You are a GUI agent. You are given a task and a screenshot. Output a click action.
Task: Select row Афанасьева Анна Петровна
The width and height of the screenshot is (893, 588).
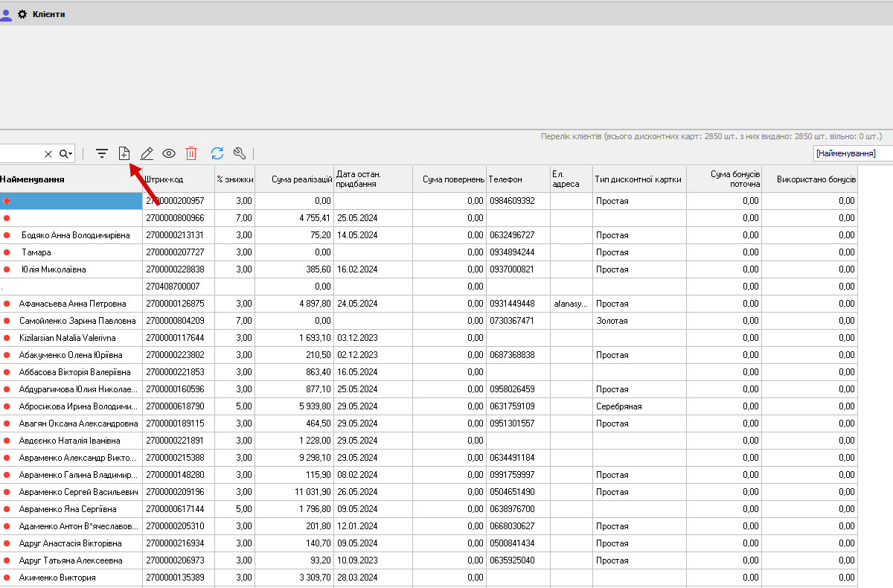click(x=72, y=304)
